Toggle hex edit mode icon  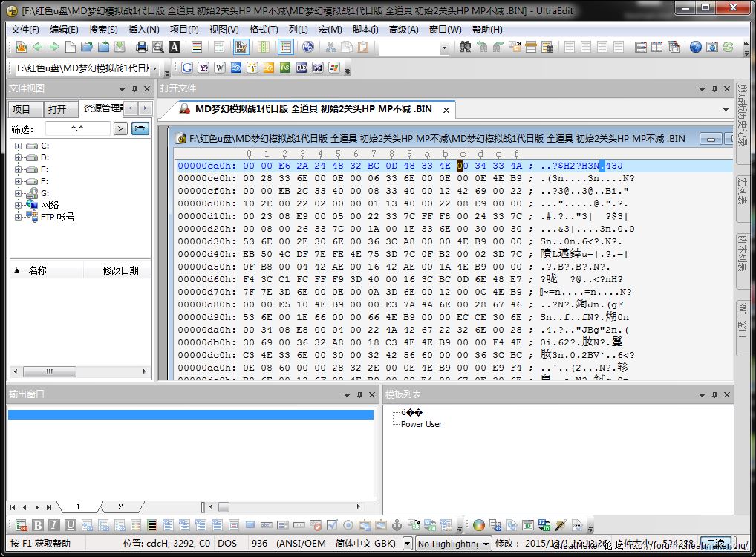coord(241,47)
